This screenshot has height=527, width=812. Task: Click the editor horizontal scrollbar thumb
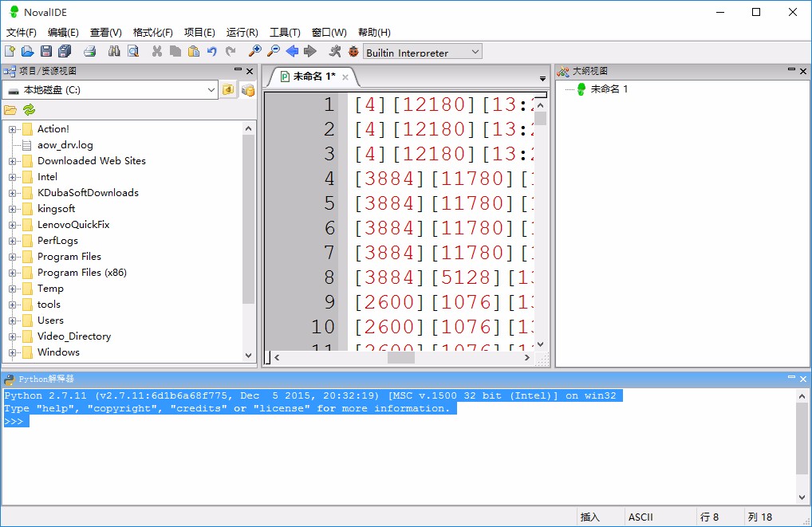[x=401, y=357]
